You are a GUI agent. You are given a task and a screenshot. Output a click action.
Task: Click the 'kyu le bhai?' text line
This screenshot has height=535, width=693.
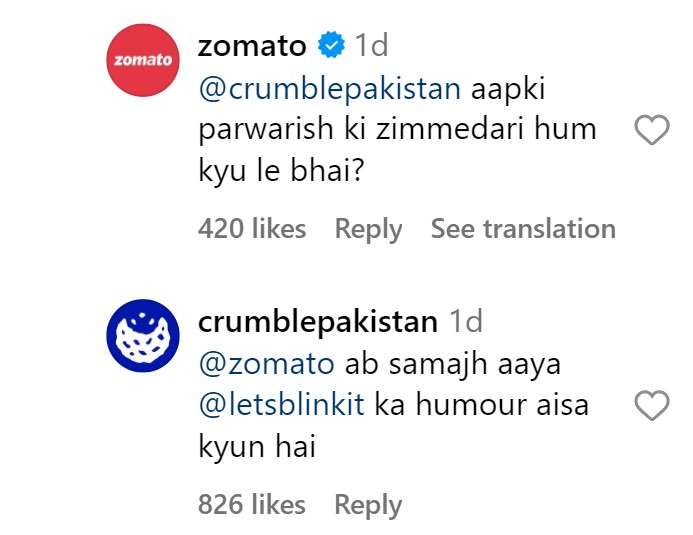coord(281,171)
